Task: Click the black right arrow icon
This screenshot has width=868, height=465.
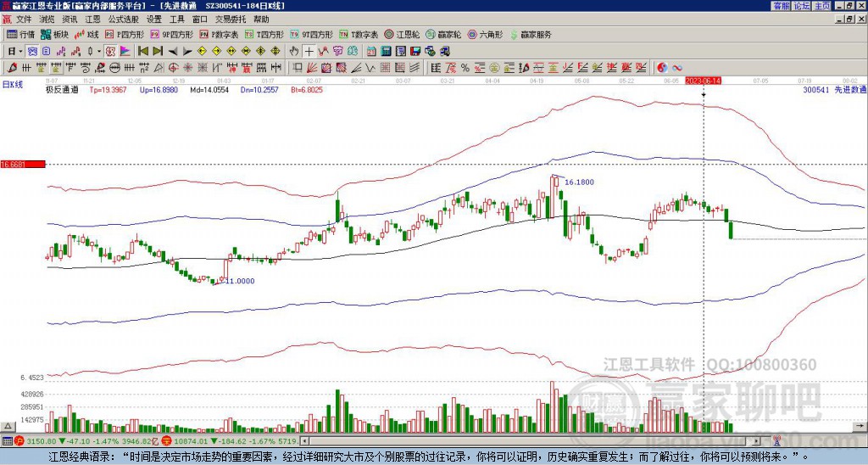Action: (x=187, y=52)
